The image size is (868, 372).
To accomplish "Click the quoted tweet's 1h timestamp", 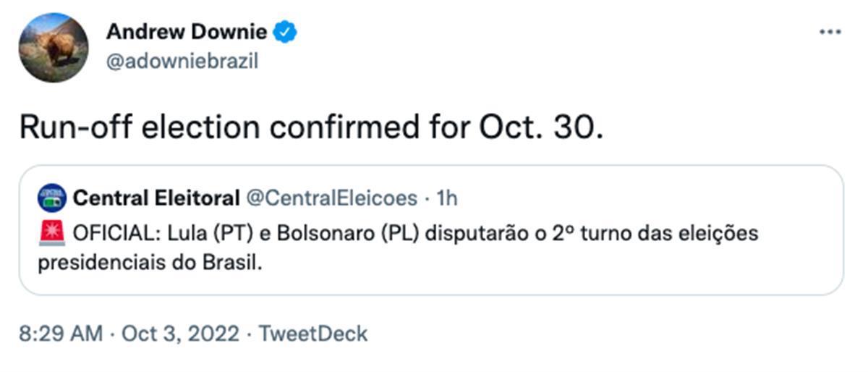I will pos(448,198).
